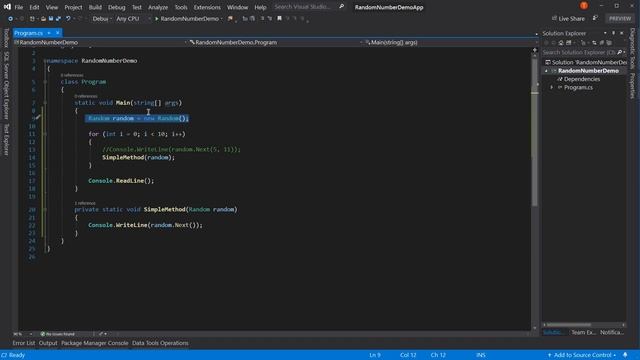Open the Build menu
This screenshot has width=640, height=360.
coord(95,7)
